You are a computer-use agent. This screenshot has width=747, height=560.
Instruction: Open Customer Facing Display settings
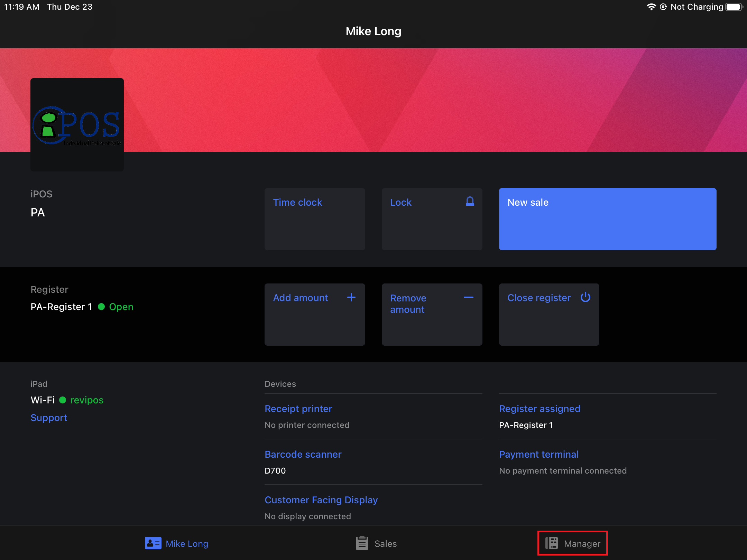tap(321, 500)
